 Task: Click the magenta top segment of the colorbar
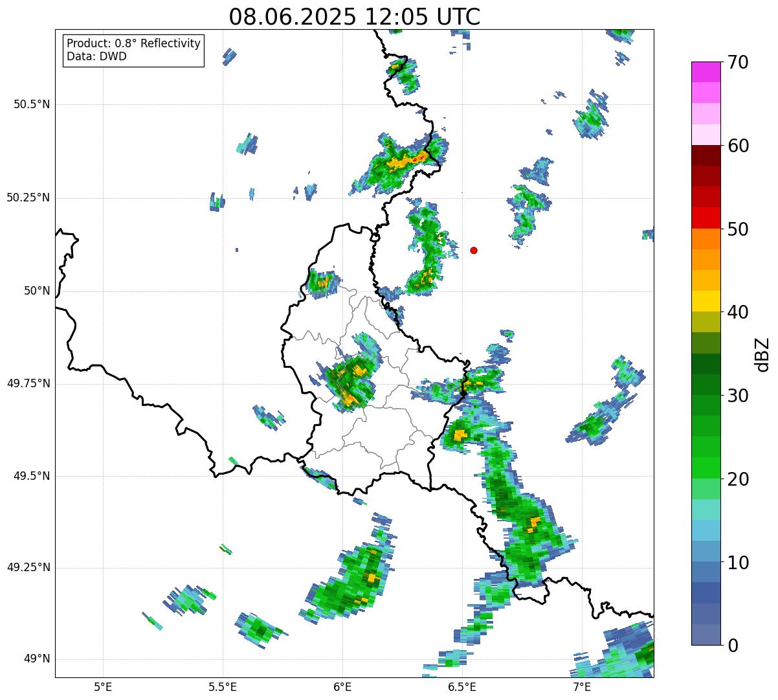[x=706, y=72]
